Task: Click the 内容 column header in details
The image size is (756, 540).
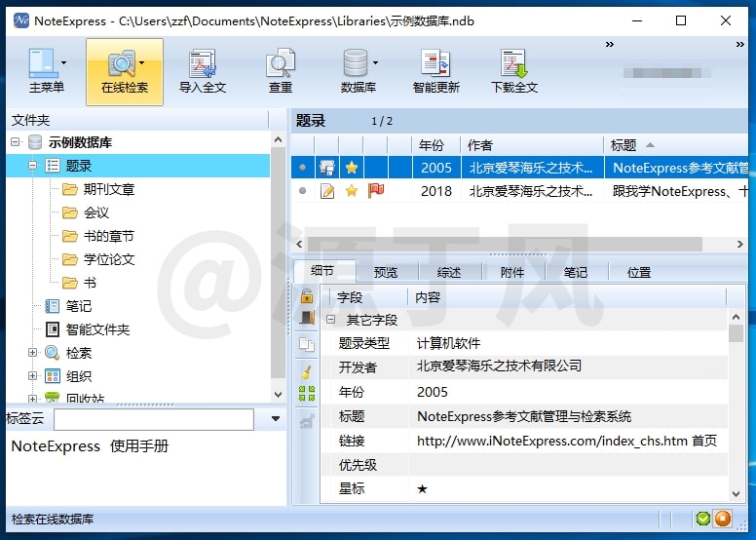Action: 567,297
